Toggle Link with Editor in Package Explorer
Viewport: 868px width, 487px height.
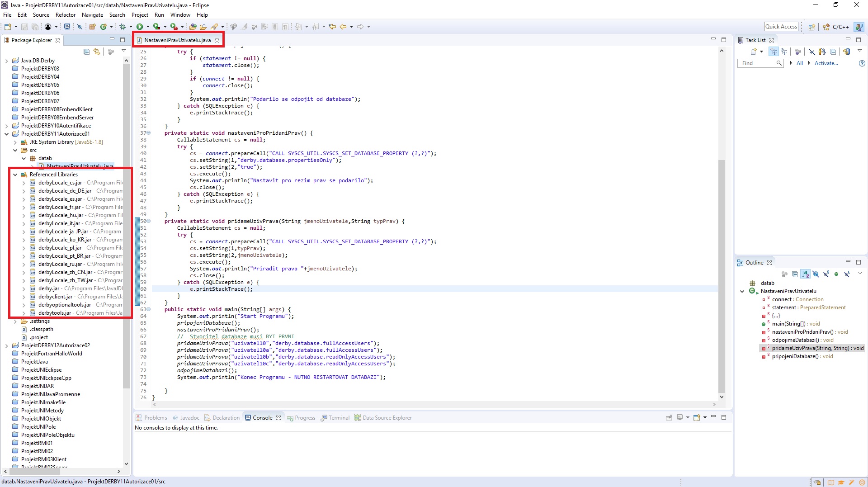tap(96, 52)
